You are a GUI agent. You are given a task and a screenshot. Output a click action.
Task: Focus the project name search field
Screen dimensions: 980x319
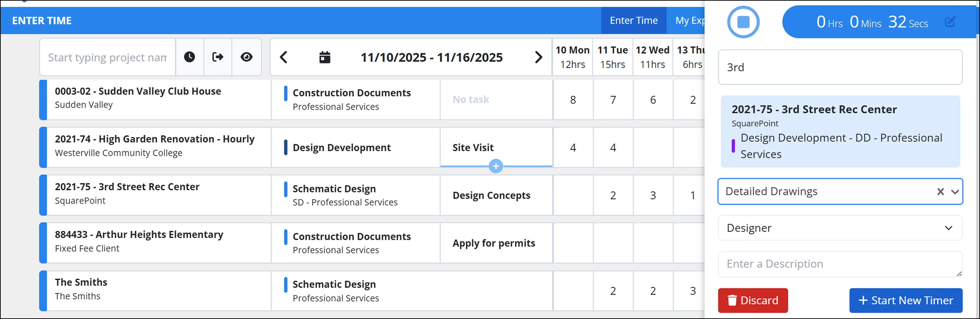(x=107, y=57)
